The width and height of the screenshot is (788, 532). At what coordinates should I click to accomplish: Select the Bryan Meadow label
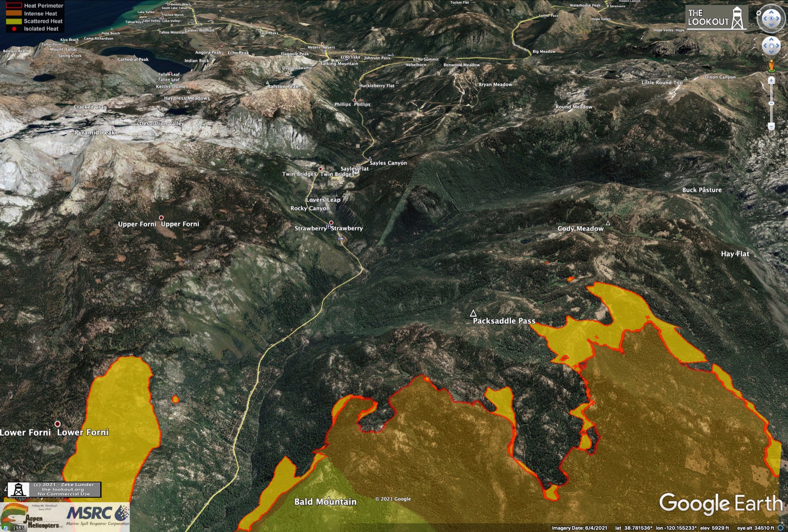point(495,84)
